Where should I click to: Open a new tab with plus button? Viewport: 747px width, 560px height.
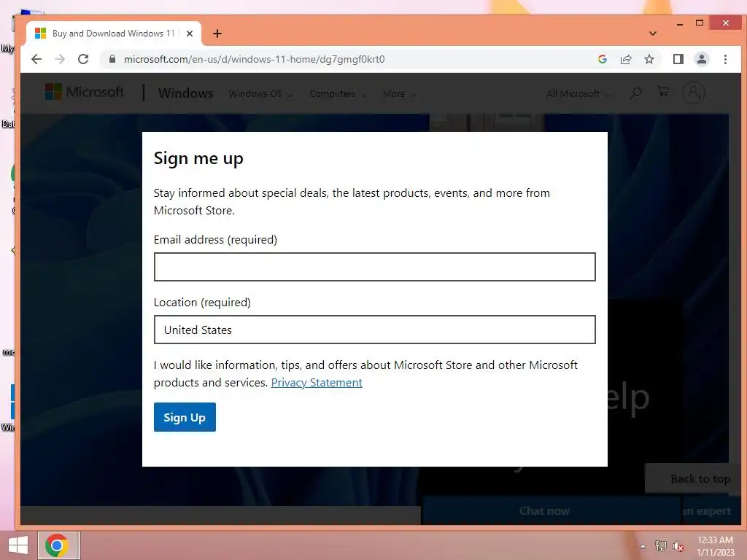(217, 34)
